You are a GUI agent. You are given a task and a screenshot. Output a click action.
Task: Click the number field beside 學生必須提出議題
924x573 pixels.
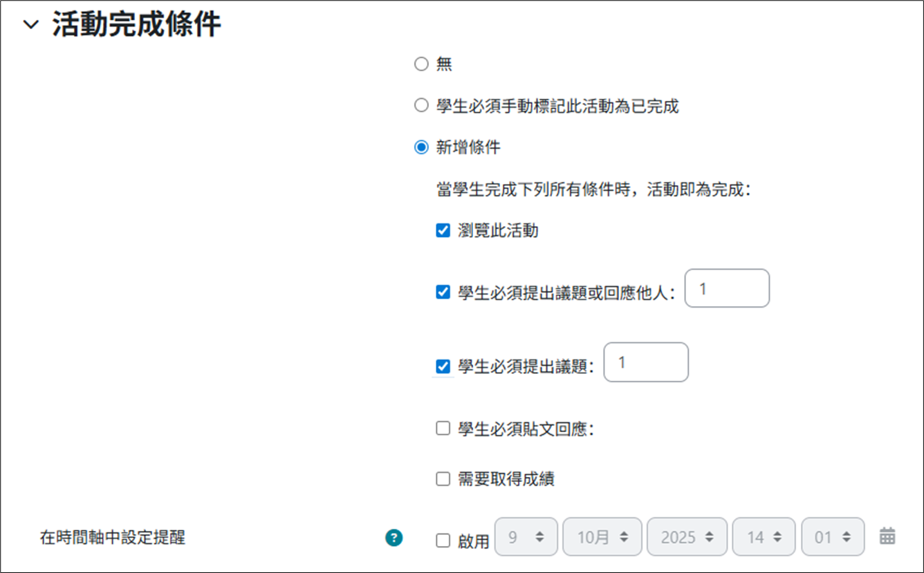click(x=646, y=362)
